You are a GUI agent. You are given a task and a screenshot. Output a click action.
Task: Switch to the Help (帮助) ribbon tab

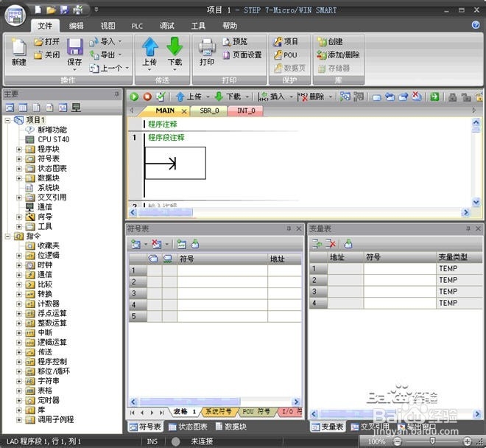tap(230, 26)
